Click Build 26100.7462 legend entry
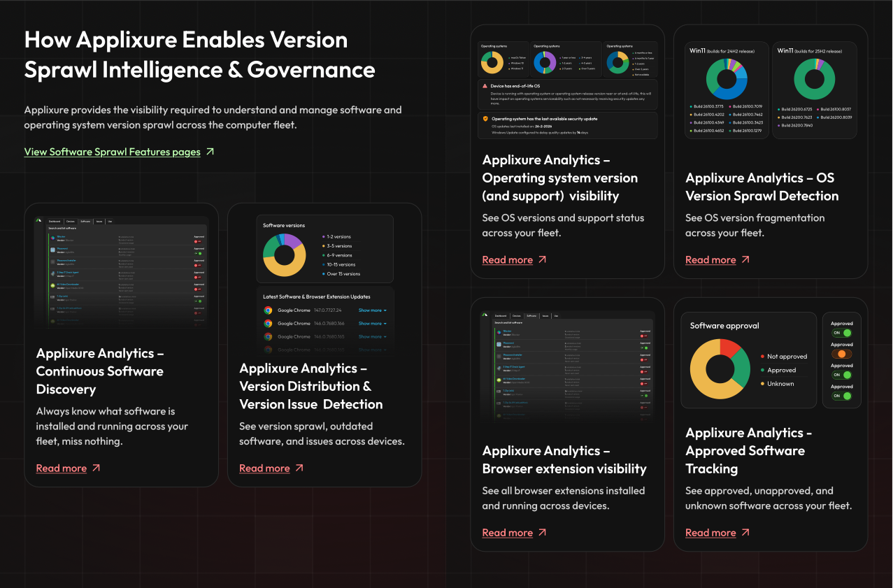 (x=746, y=114)
